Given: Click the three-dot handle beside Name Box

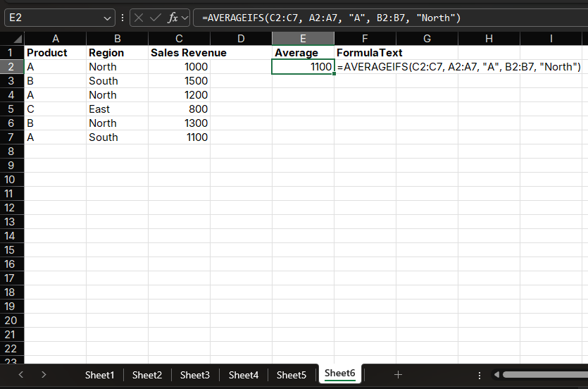Looking at the screenshot, I should tap(123, 18).
